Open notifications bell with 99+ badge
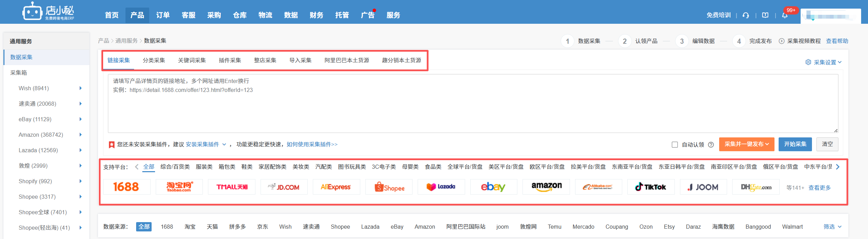The image size is (868, 239). (785, 15)
